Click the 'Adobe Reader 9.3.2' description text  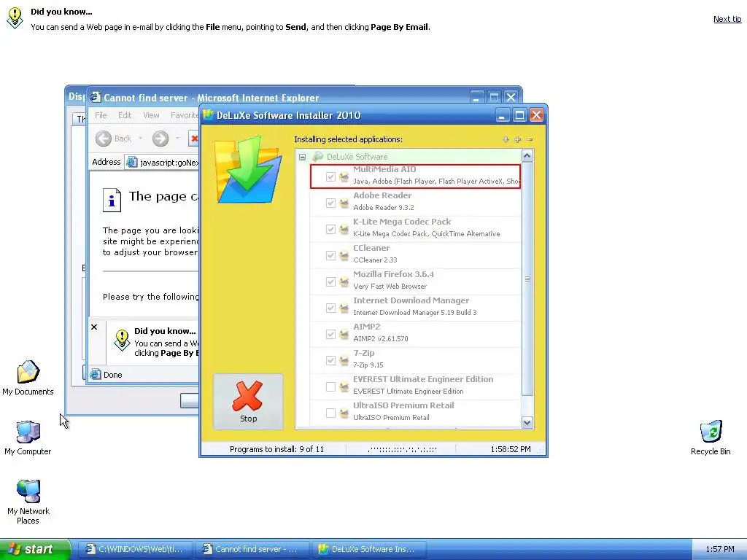(x=384, y=208)
